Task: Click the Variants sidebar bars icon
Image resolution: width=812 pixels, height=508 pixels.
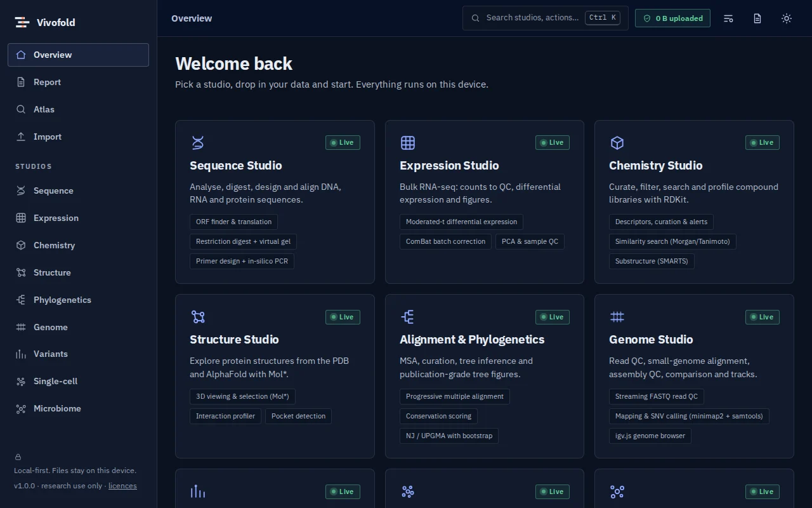Action: click(x=21, y=354)
